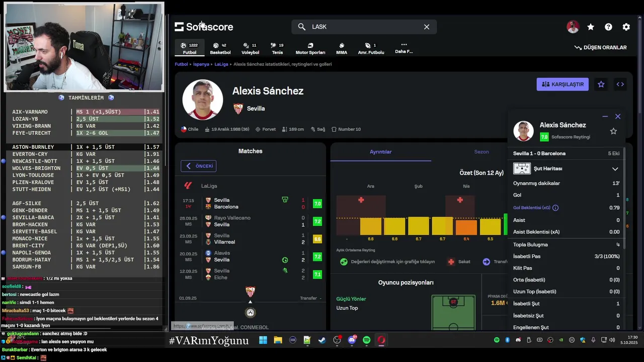Click the 6.6 rating badge for Villarreal match
644x362 pixels.
317,239
